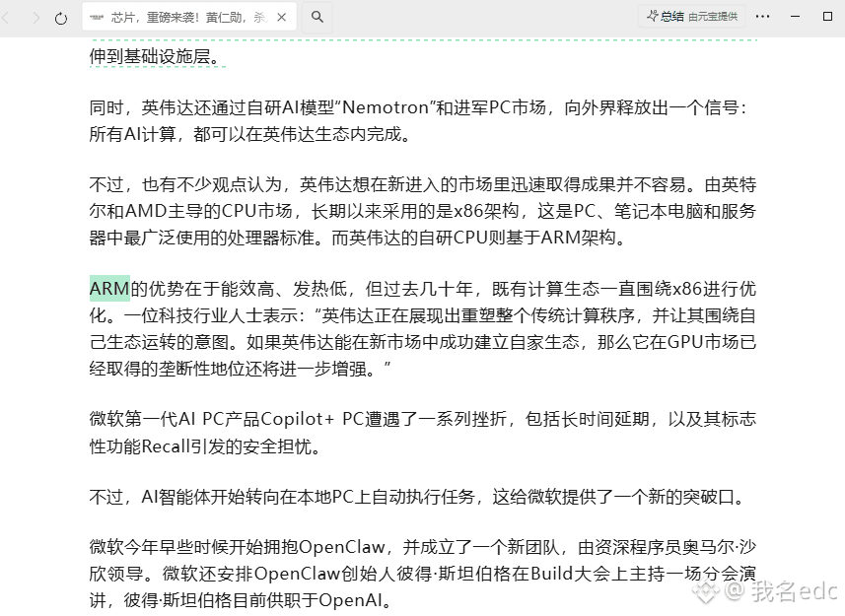This screenshot has width=845, height=616.
Task: Open the search magnifier icon
Action: (317, 17)
